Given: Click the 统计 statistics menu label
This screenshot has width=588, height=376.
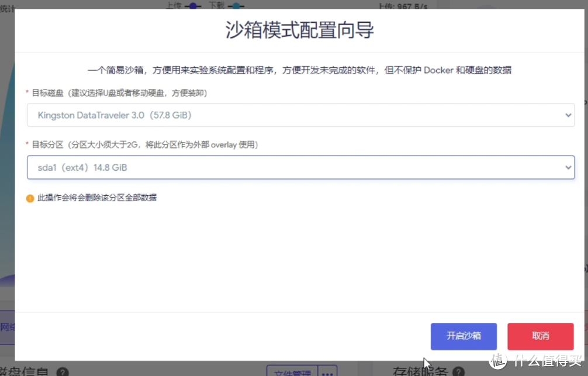Looking at the screenshot, I should pyautogui.click(x=5, y=7).
